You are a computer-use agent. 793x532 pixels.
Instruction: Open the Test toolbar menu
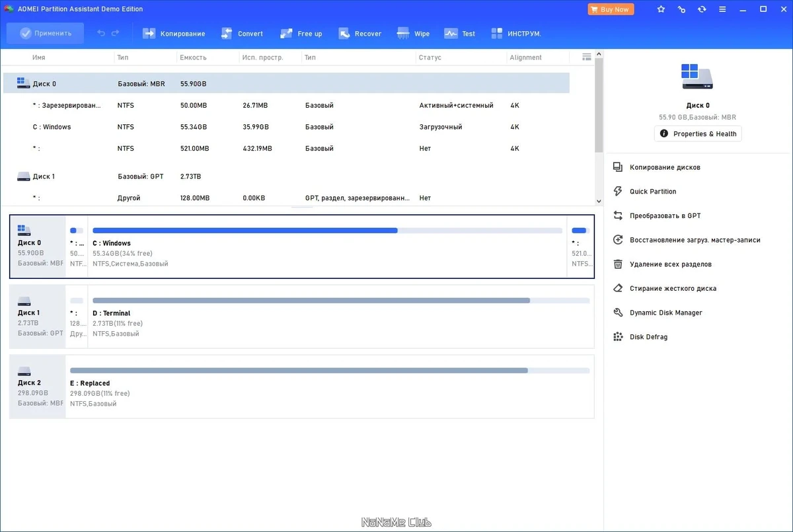click(459, 34)
